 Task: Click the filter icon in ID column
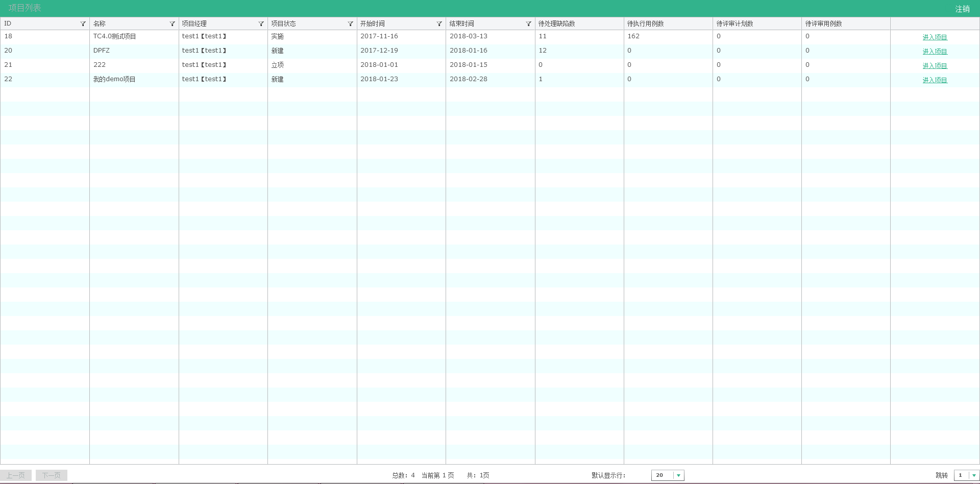(x=83, y=24)
